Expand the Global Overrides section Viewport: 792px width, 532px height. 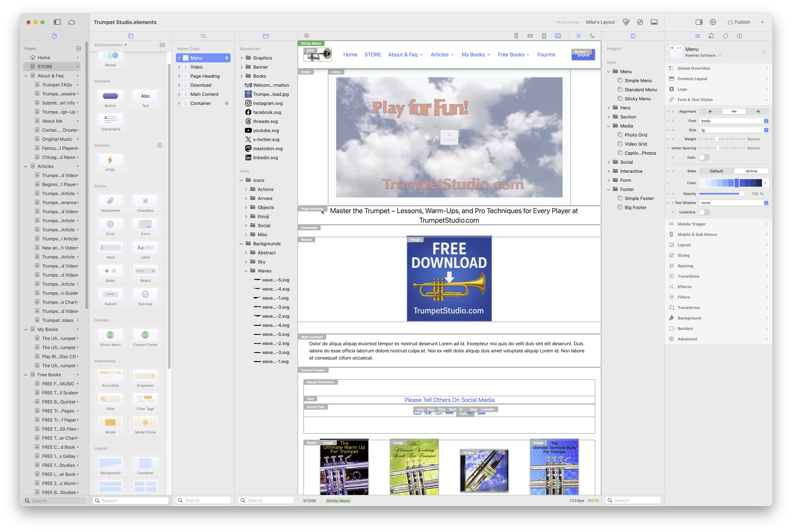718,68
